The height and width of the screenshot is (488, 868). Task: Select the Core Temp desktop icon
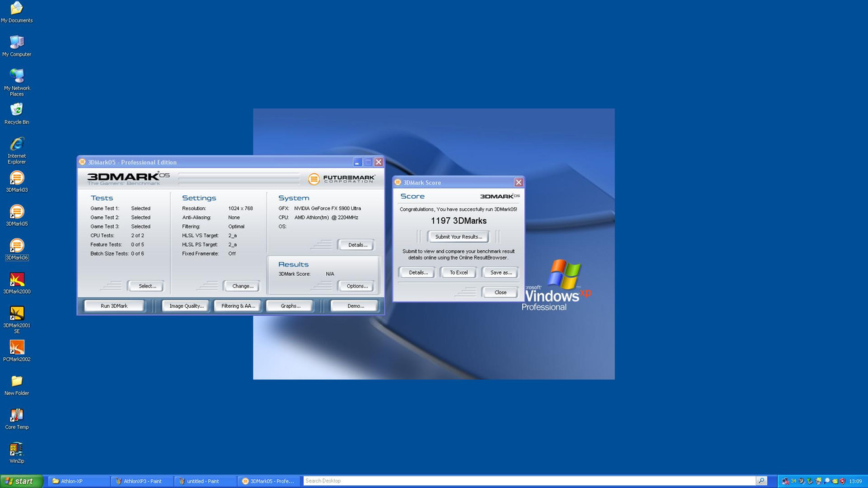click(16, 419)
